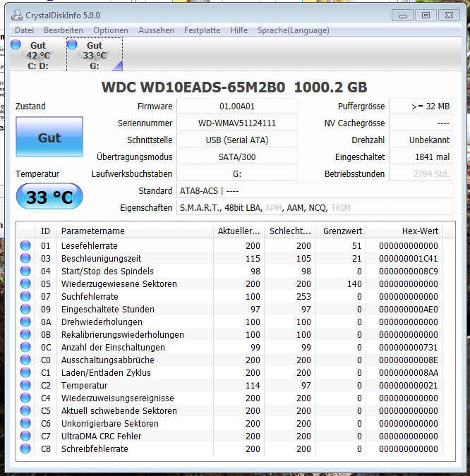Click status orb of Suchfehlerrate row
This screenshot has width=470, height=476.
[x=25, y=296]
